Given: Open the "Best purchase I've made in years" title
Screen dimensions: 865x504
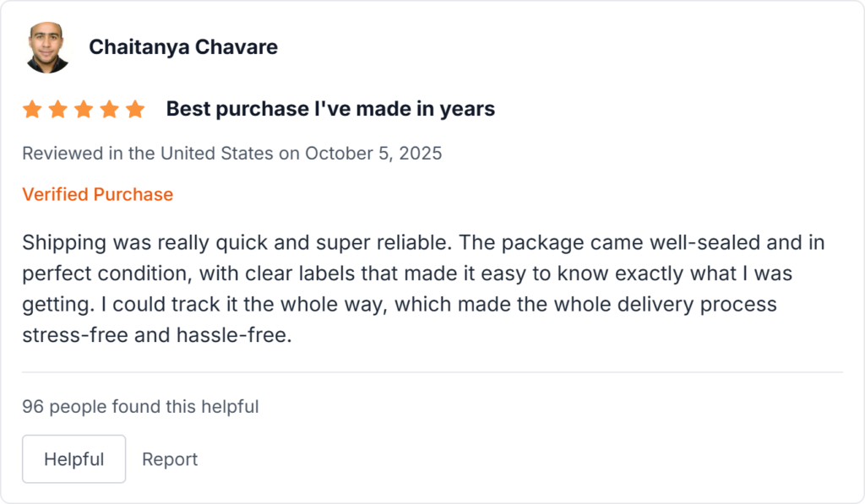Looking at the screenshot, I should coord(330,109).
